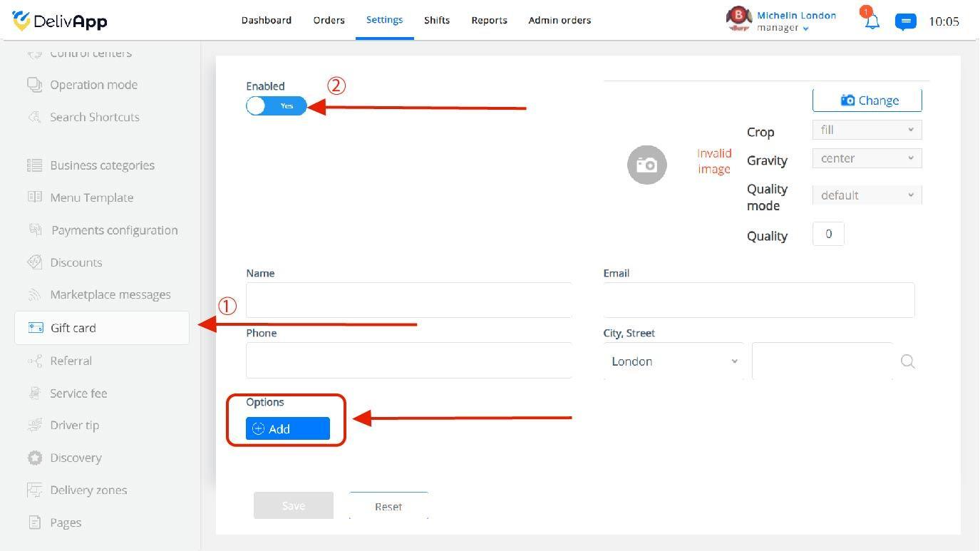Screen dimensions: 980x551
Task: Open the London city dropdown
Action: pyautogui.click(x=674, y=361)
